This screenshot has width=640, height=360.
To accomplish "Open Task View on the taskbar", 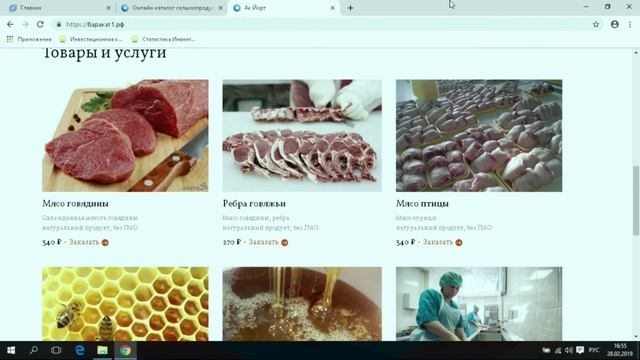I will [x=56, y=350].
